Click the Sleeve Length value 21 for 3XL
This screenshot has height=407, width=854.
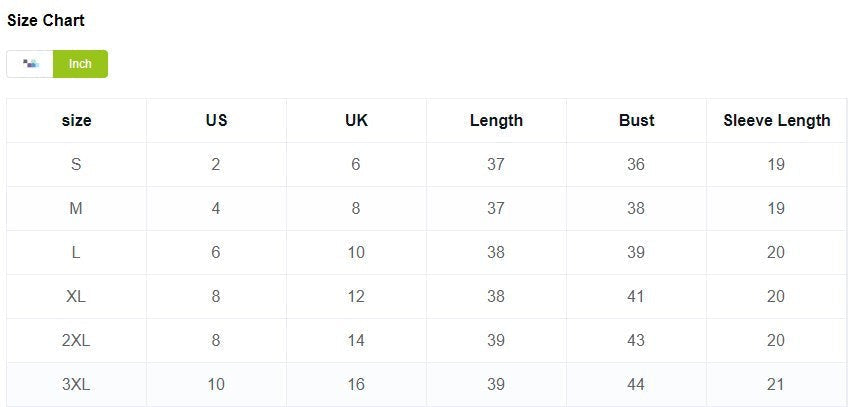(x=776, y=384)
